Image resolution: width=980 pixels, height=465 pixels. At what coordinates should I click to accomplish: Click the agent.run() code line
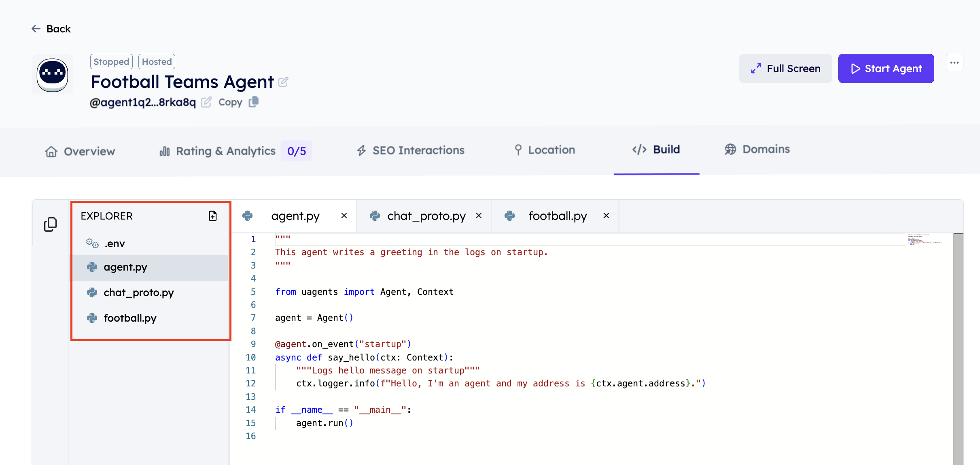(325, 423)
